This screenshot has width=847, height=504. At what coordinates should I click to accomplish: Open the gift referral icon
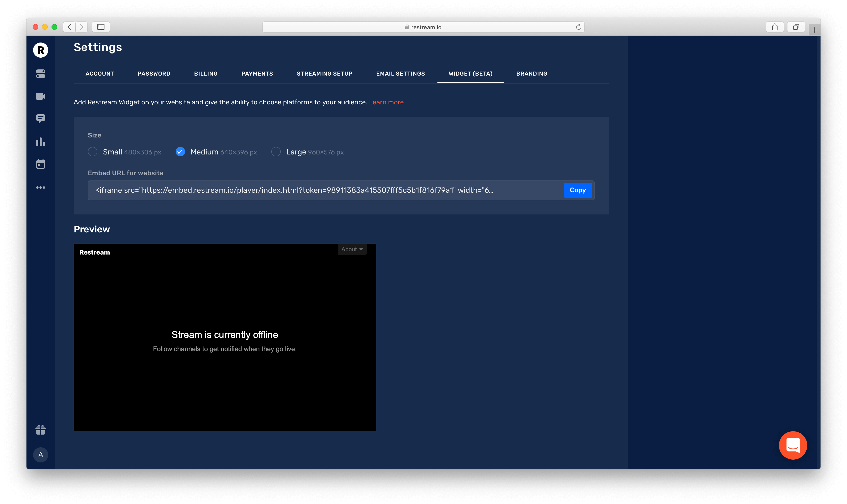(x=40, y=430)
